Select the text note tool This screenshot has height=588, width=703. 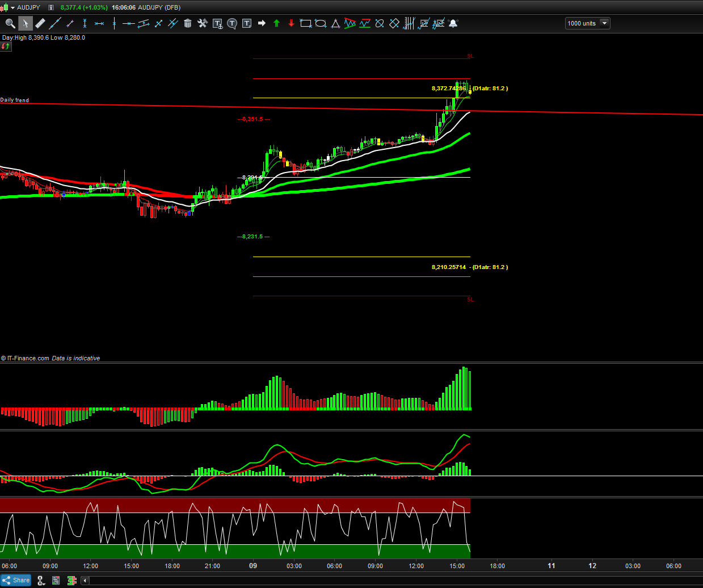tap(247, 23)
